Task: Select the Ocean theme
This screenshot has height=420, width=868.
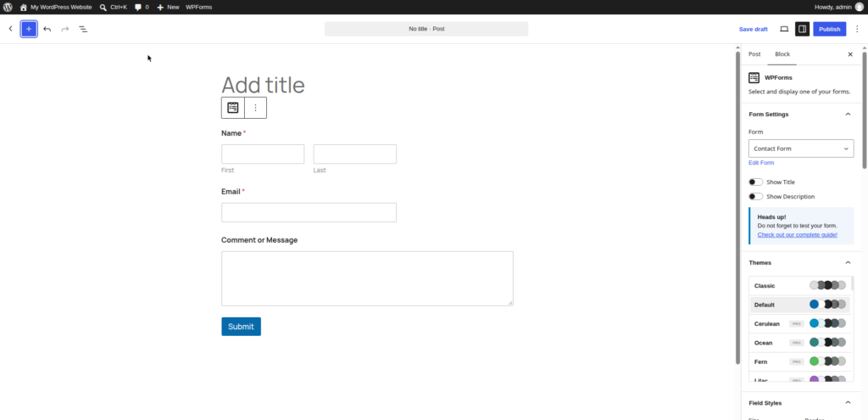Action: tap(800, 343)
